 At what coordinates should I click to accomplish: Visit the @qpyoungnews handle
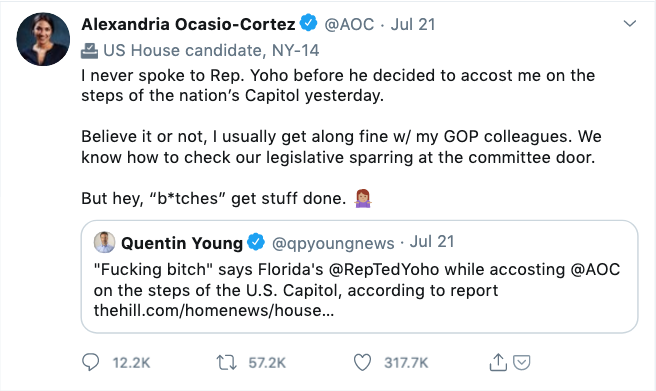[x=333, y=243]
